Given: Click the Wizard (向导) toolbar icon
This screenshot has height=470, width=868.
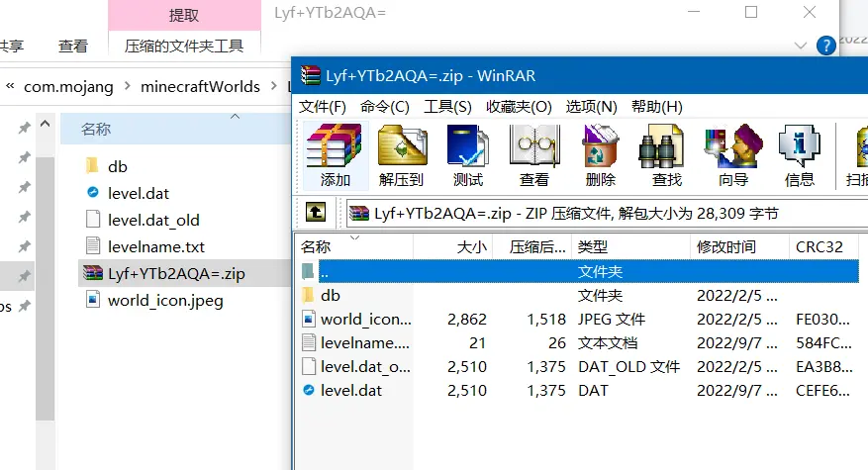Looking at the screenshot, I should [733, 146].
